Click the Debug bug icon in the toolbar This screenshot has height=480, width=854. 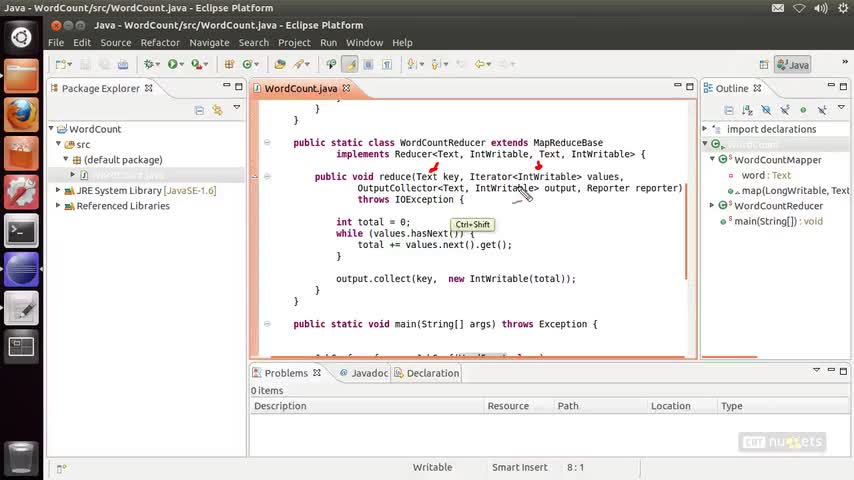point(149,65)
